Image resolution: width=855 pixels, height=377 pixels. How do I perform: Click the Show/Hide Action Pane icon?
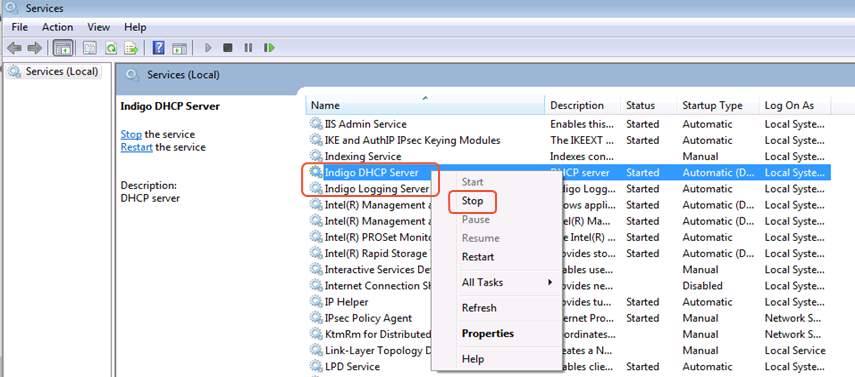coord(179,48)
